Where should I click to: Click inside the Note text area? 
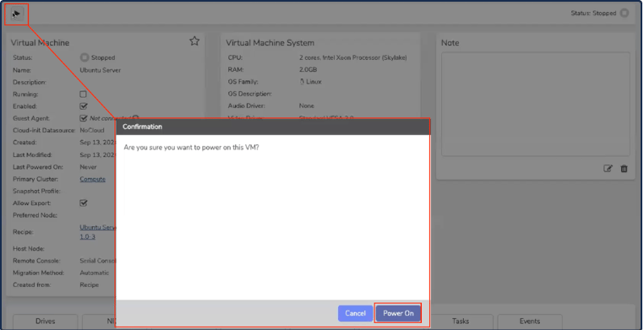(536, 104)
